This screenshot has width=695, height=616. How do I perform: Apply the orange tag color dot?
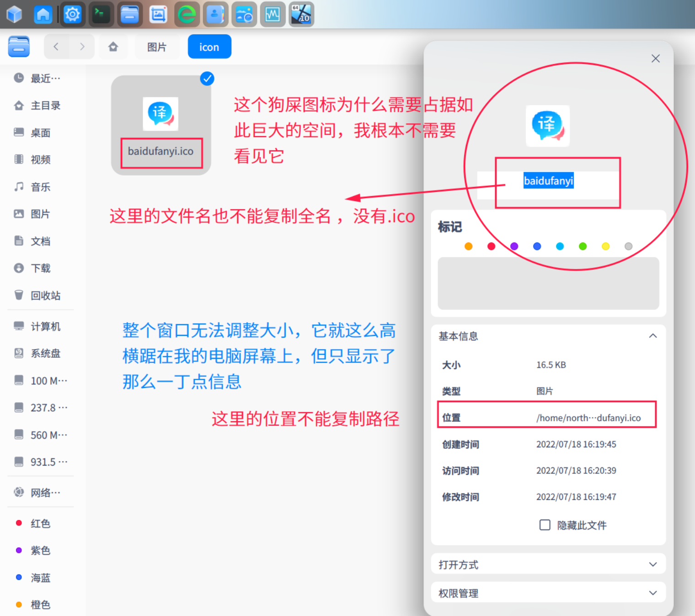pyautogui.click(x=468, y=246)
